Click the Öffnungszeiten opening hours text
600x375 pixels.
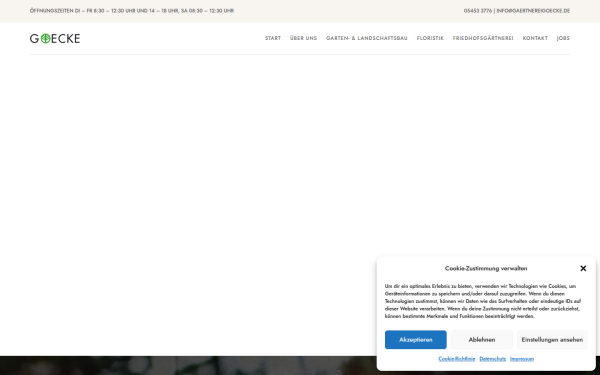pyautogui.click(x=132, y=11)
